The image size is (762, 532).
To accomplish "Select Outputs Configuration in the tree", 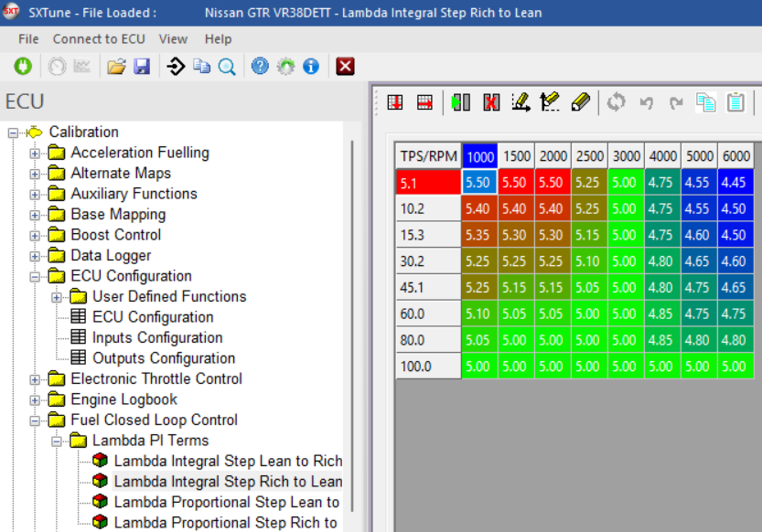I will [164, 358].
